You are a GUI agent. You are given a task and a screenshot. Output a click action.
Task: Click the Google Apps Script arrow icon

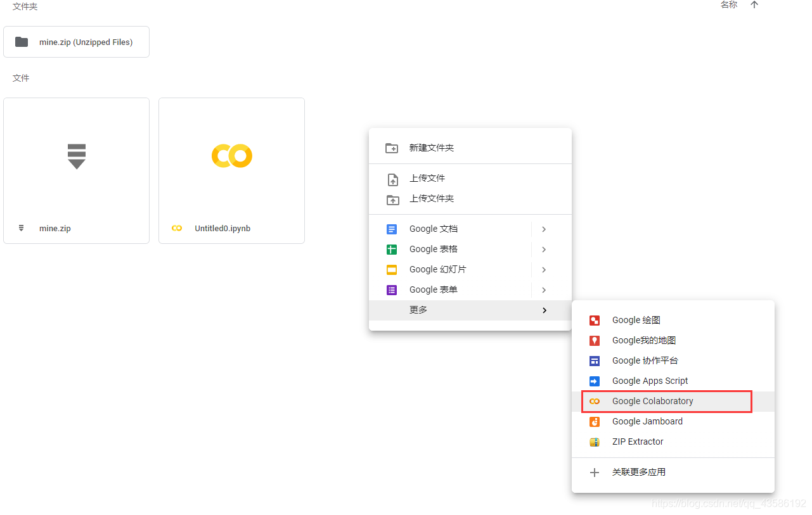click(595, 381)
